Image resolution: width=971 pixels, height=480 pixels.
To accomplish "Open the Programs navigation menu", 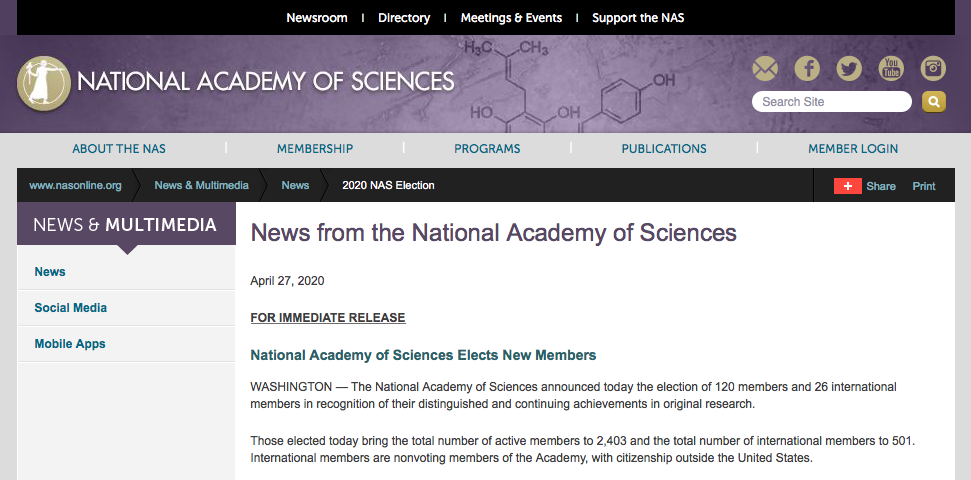I will tap(487, 149).
